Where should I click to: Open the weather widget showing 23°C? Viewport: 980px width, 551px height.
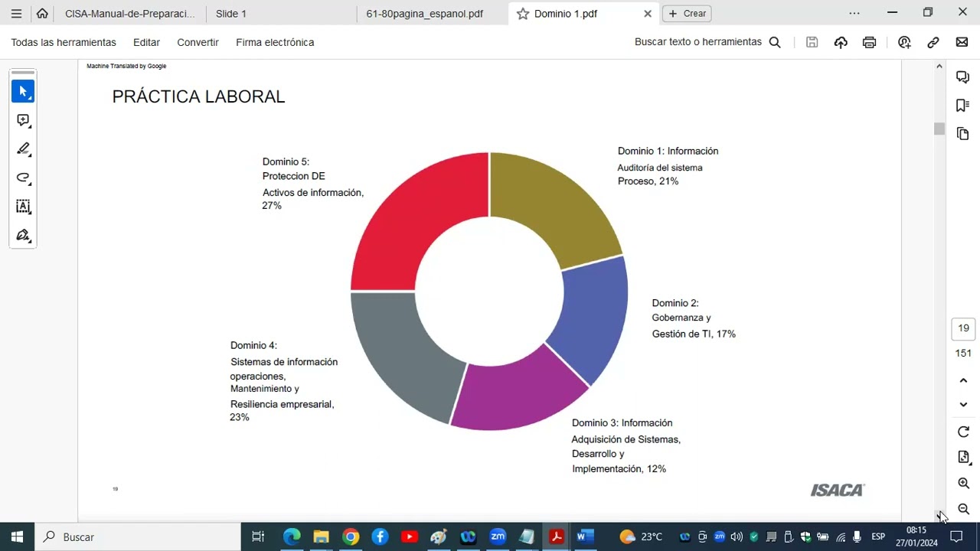(641, 537)
